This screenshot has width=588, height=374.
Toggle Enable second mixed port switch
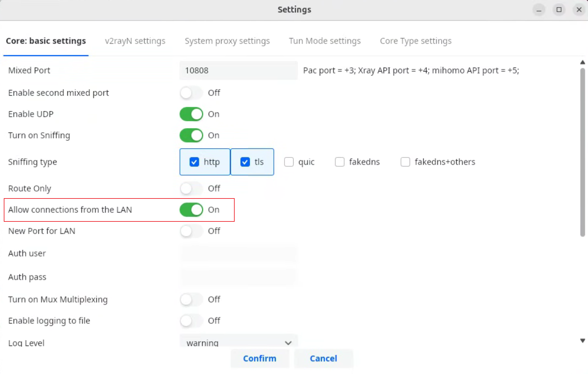click(x=191, y=93)
